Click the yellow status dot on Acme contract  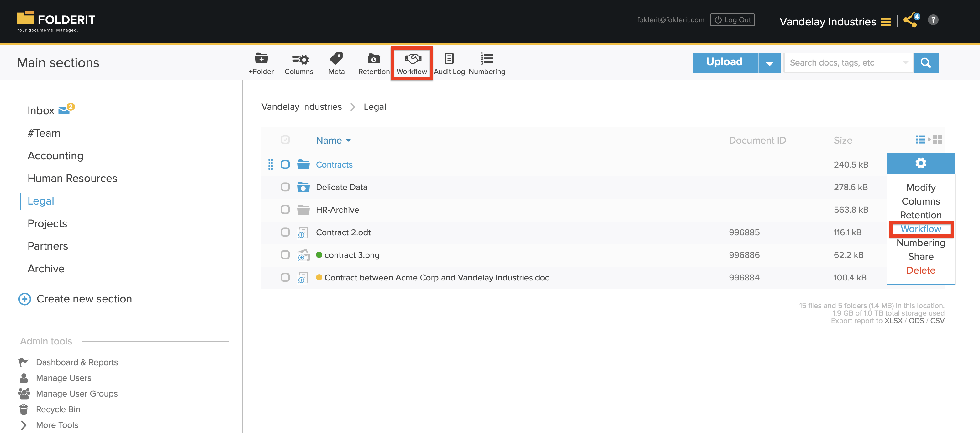point(319,277)
